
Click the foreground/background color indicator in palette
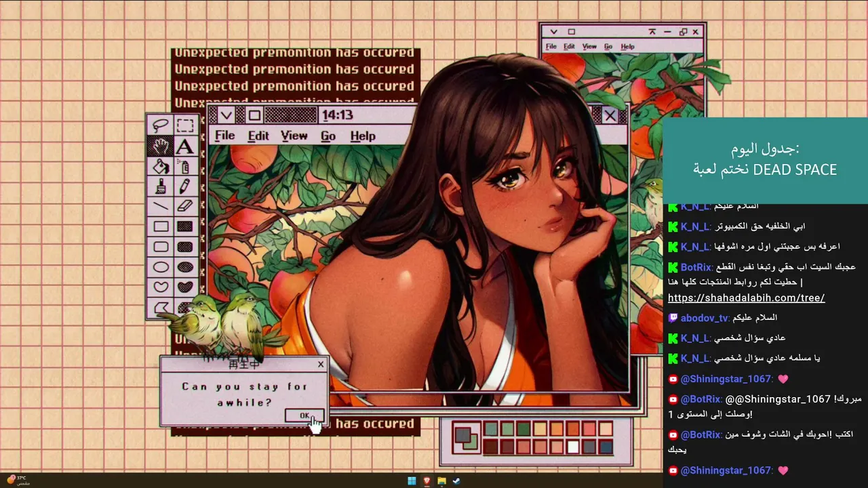pyautogui.click(x=465, y=437)
